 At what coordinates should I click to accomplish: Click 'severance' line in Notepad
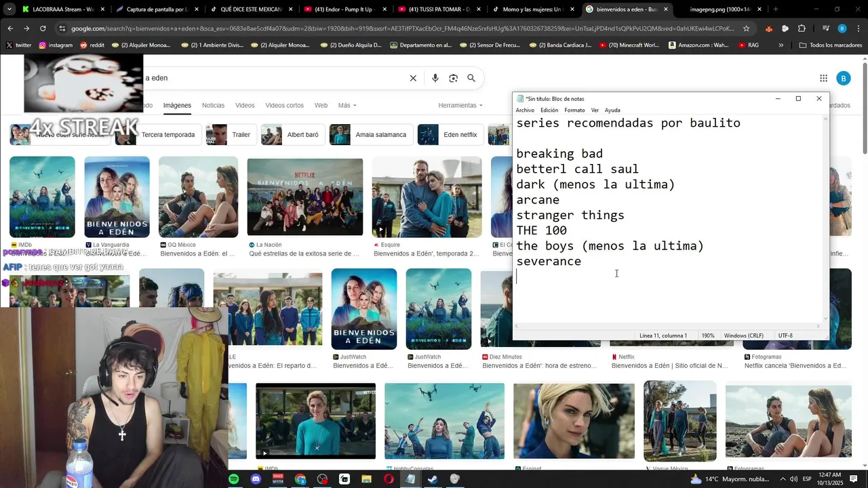pyautogui.click(x=549, y=262)
